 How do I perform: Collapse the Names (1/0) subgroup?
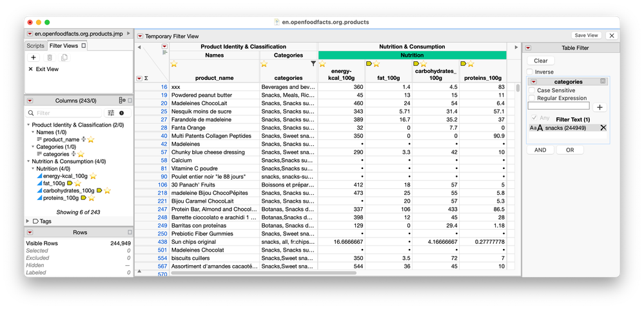33,132
